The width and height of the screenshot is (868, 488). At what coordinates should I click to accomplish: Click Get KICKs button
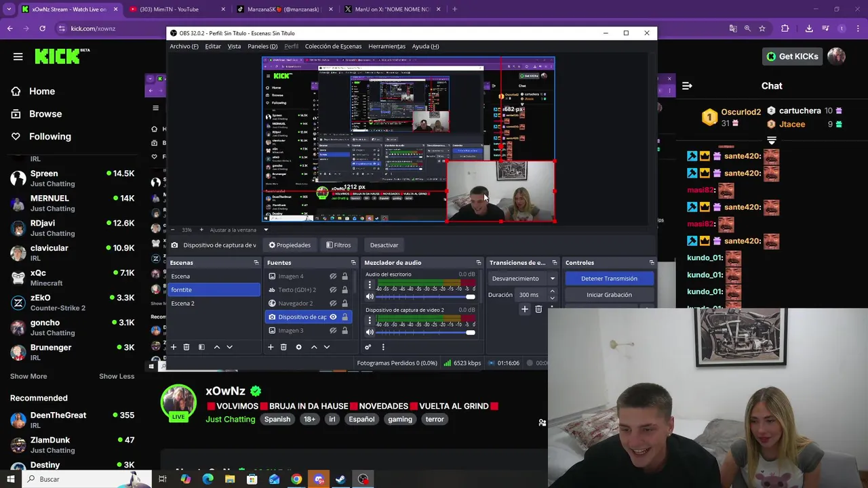[792, 56]
